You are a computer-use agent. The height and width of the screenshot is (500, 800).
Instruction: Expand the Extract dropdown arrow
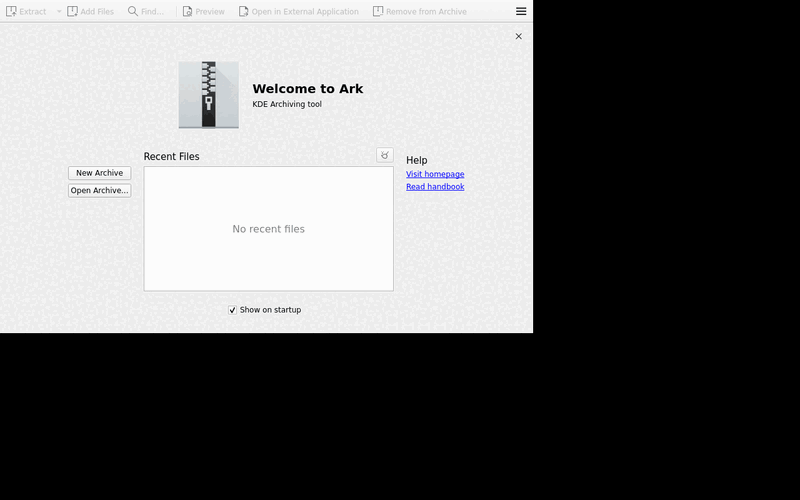point(59,11)
